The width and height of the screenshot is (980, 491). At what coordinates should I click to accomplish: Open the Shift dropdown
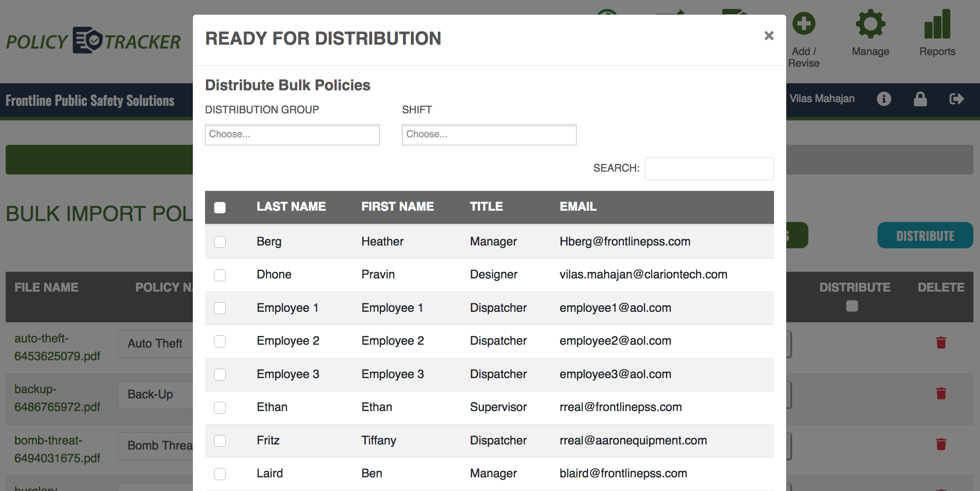pyautogui.click(x=489, y=135)
